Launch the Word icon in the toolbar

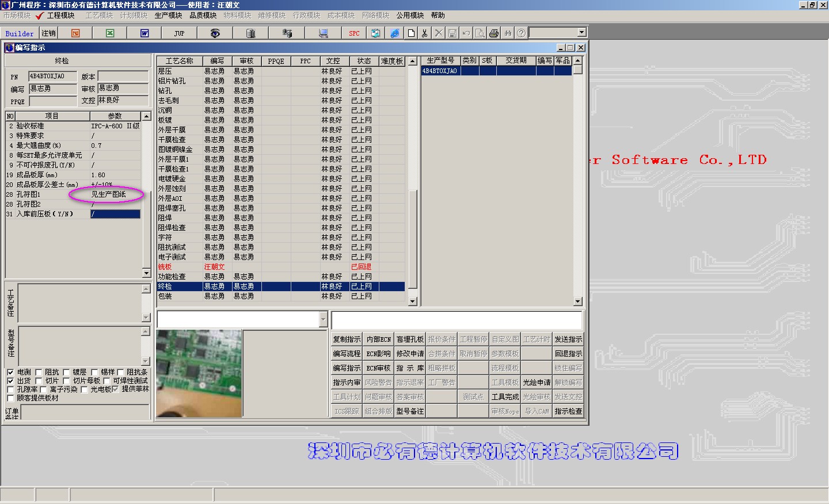coord(144,33)
